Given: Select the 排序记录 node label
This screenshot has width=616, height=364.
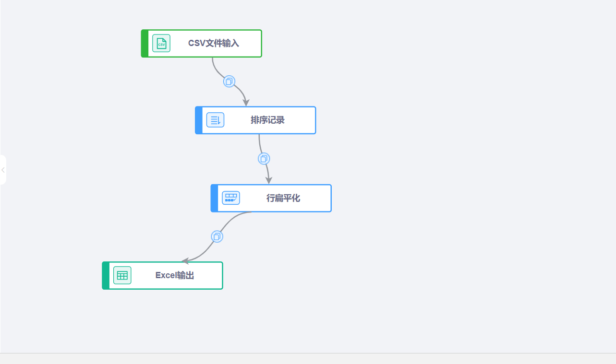Looking at the screenshot, I should (x=267, y=120).
